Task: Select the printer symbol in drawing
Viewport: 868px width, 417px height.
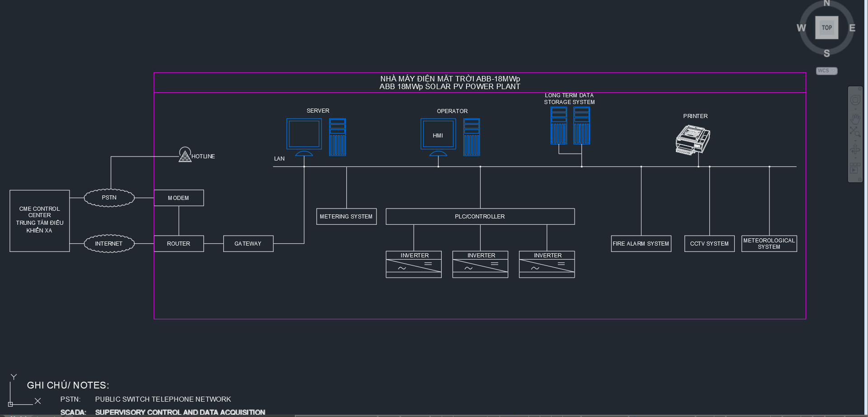Action: (x=693, y=140)
